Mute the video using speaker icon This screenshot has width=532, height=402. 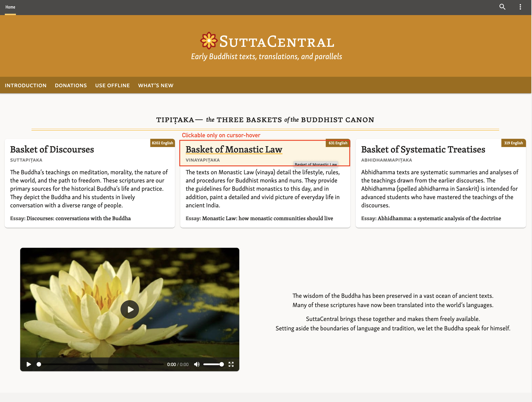tap(197, 364)
